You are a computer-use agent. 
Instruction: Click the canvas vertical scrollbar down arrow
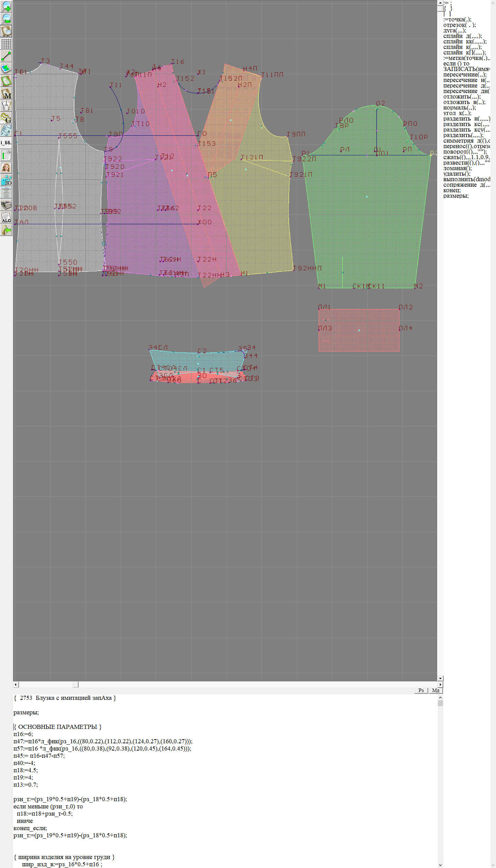pos(440,678)
